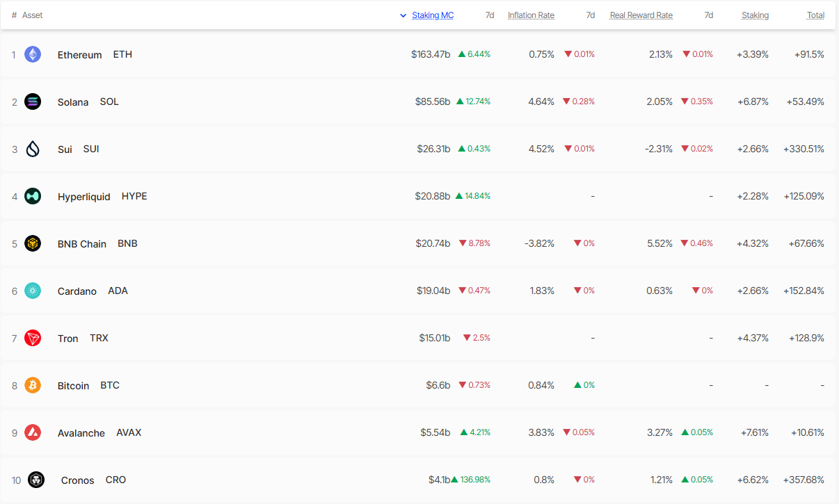The image size is (839, 504).
Task: Click the HYPE ticker symbol
Action: point(134,196)
